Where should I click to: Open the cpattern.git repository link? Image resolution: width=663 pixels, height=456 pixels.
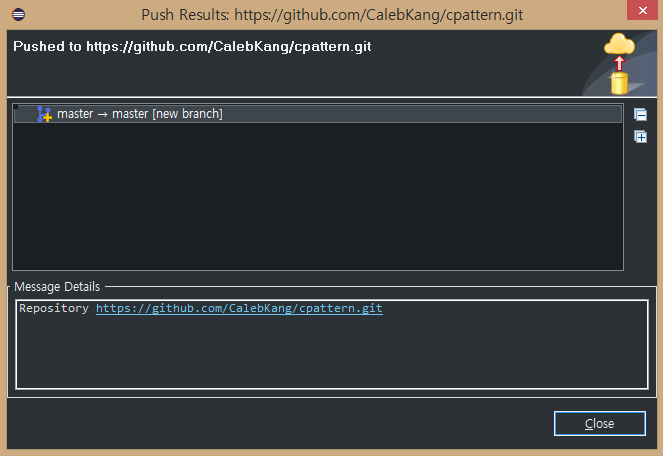pos(239,308)
